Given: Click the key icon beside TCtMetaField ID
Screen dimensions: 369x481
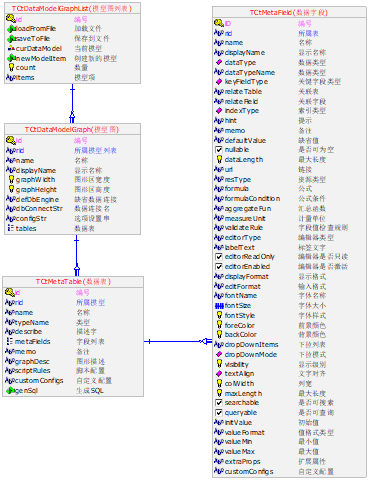Looking at the screenshot, I should [x=219, y=23].
